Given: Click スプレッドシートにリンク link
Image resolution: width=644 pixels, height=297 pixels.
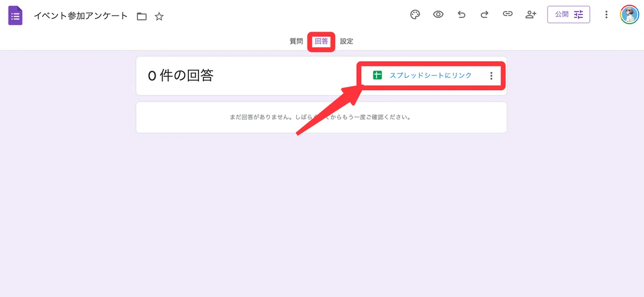Looking at the screenshot, I should [x=430, y=76].
